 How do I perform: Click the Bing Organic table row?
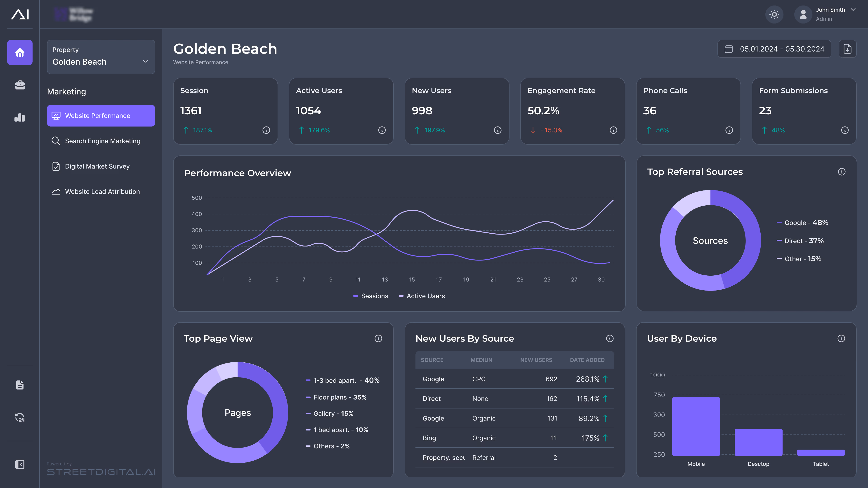click(x=514, y=438)
